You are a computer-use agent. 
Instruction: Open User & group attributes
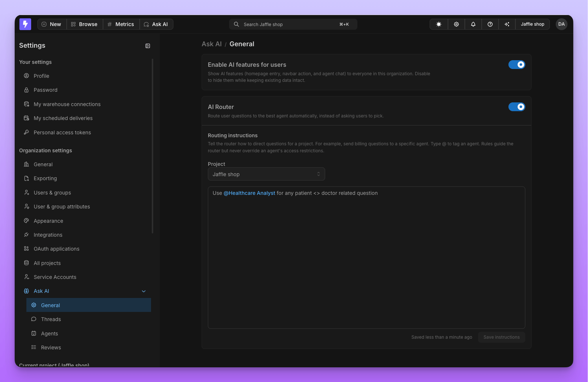tap(85, 207)
